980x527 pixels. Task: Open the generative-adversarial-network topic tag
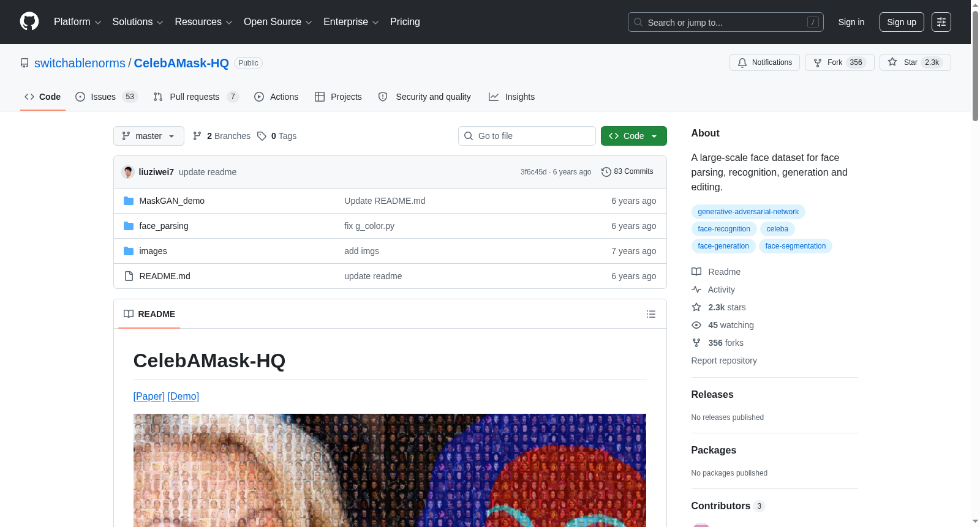coord(748,212)
